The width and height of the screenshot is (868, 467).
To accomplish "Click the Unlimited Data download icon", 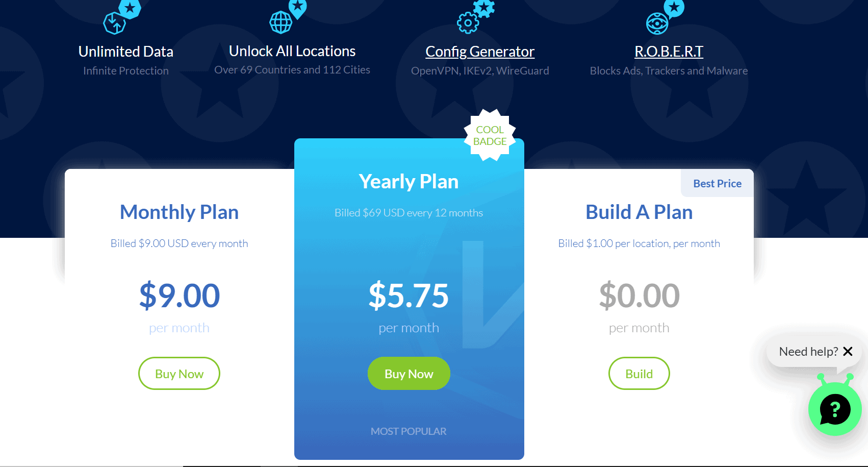I will (115, 22).
